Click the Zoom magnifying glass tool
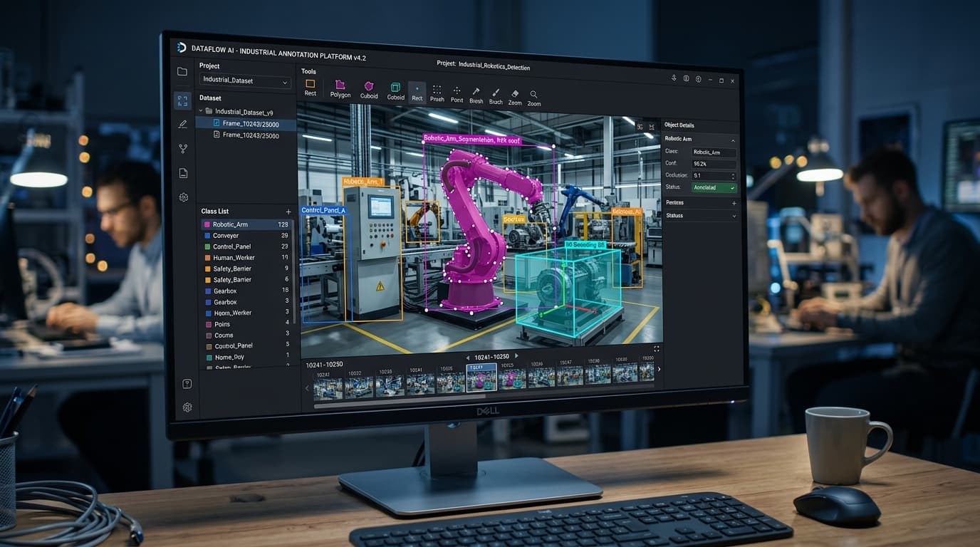Screen dimensions: 980x547 (x=533, y=98)
